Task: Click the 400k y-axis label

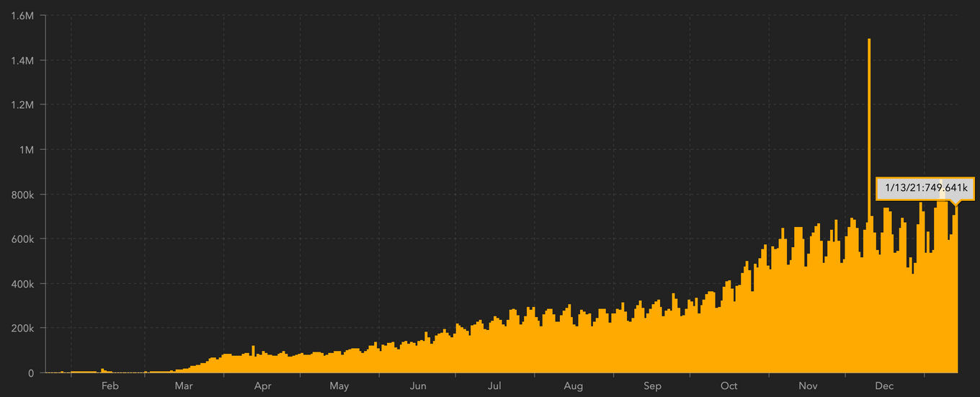Action: [22, 284]
